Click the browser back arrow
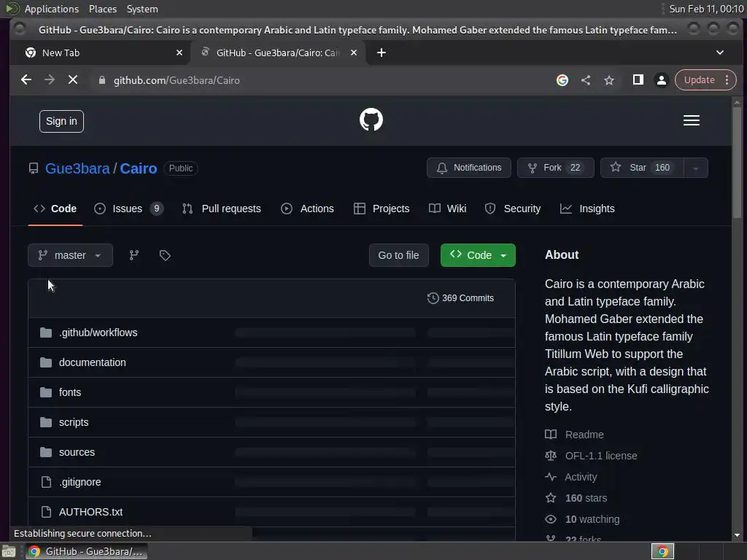Viewport: 747px width, 560px height. (26, 79)
